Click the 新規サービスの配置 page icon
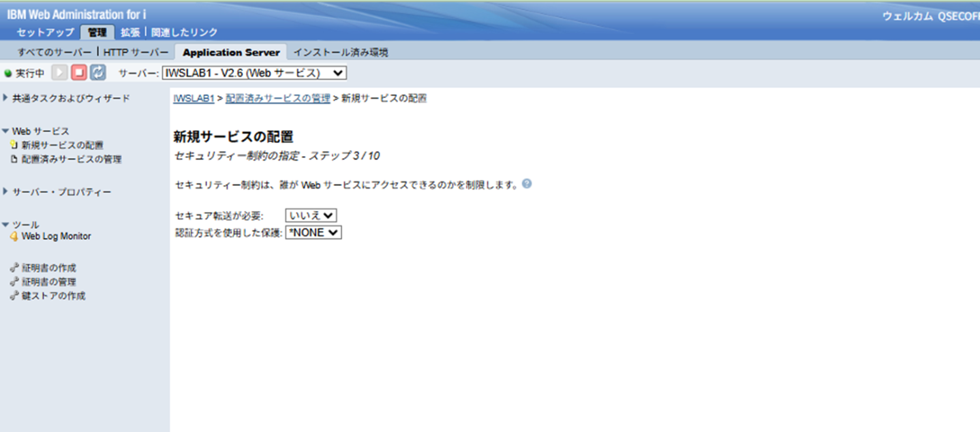The image size is (980, 432). [x=14, y=145]
